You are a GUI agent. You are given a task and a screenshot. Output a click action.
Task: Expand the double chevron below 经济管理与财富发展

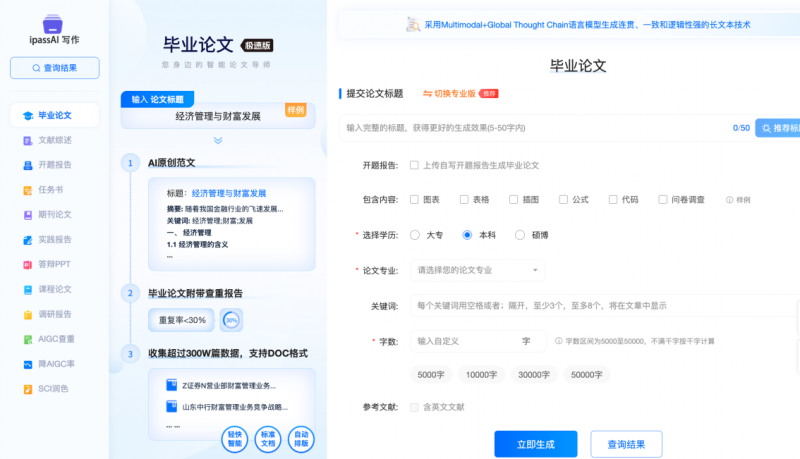point(218,140)
